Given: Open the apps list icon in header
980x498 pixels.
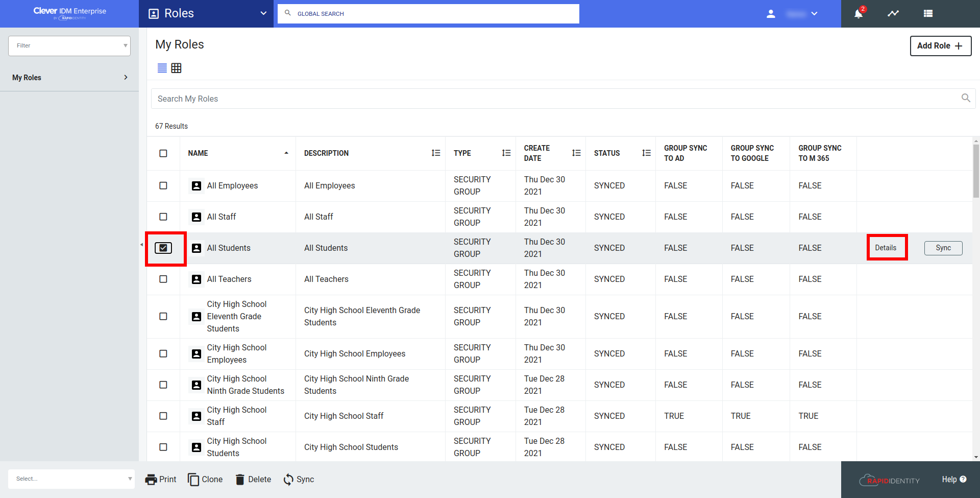Looking at the screenshot, I should [928, 14].
